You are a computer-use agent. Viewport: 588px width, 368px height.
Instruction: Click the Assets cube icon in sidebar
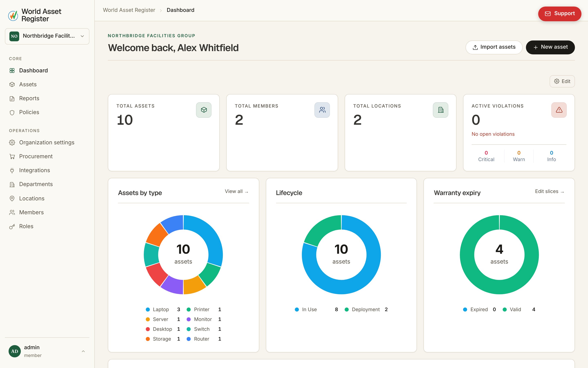point(12,84)
